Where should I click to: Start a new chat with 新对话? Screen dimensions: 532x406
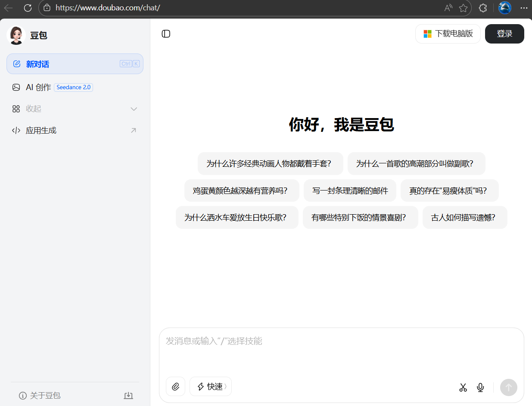[75, 64]
